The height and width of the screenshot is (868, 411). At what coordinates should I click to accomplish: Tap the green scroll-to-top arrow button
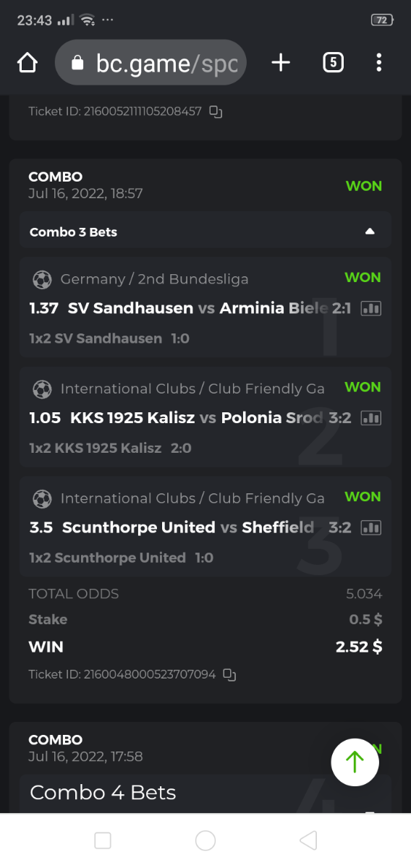coord(355,762)
